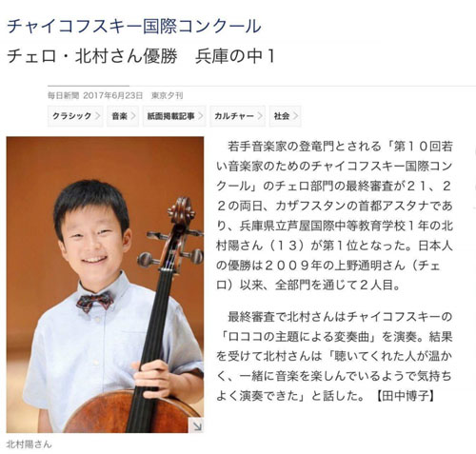The image size is (476, 454).
Task: Open the クラシック category tag
Action: pyautogui.click(x=75, y=116)
